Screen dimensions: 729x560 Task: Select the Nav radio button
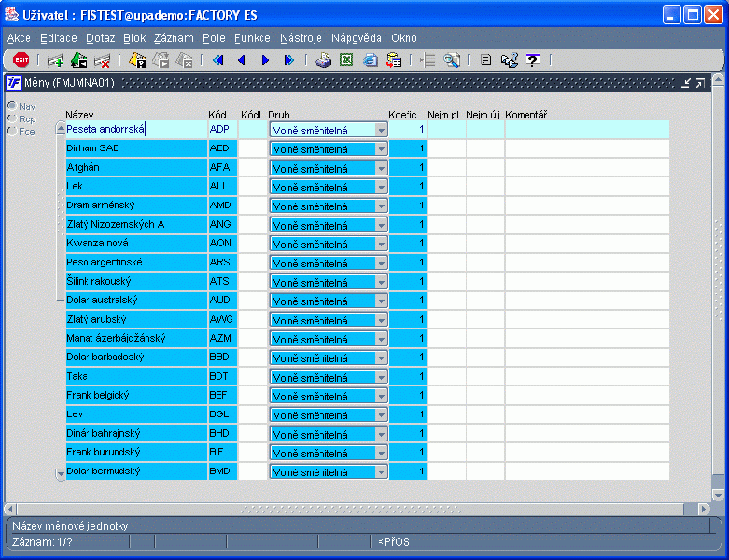pos(12,106)
